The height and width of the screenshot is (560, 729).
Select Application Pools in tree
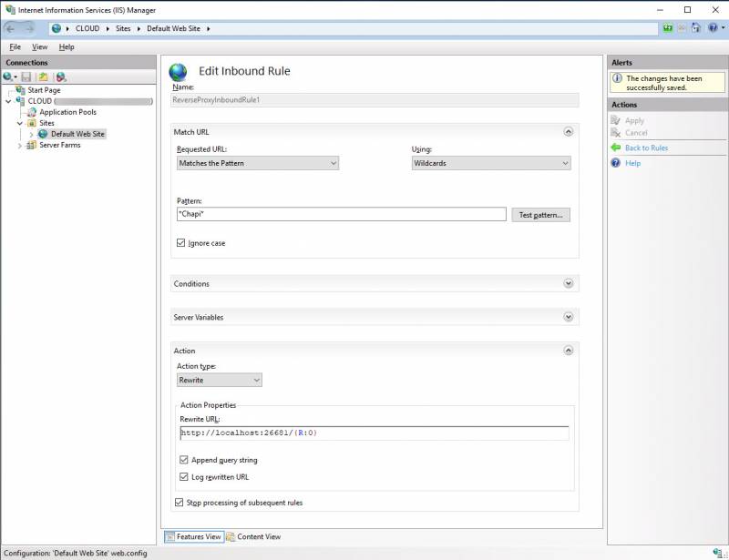pos(67,112)
